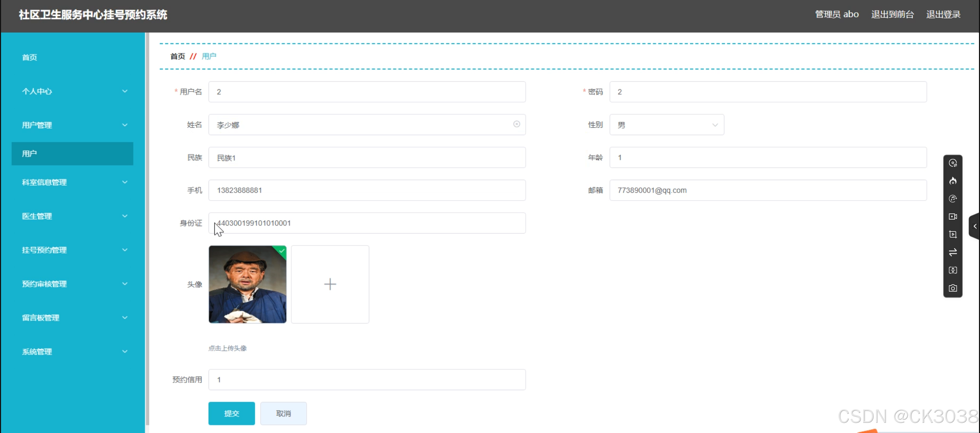Open the 性别 dropdown
The width and height of the screenshot is (980, 433).
pos(667,125)
